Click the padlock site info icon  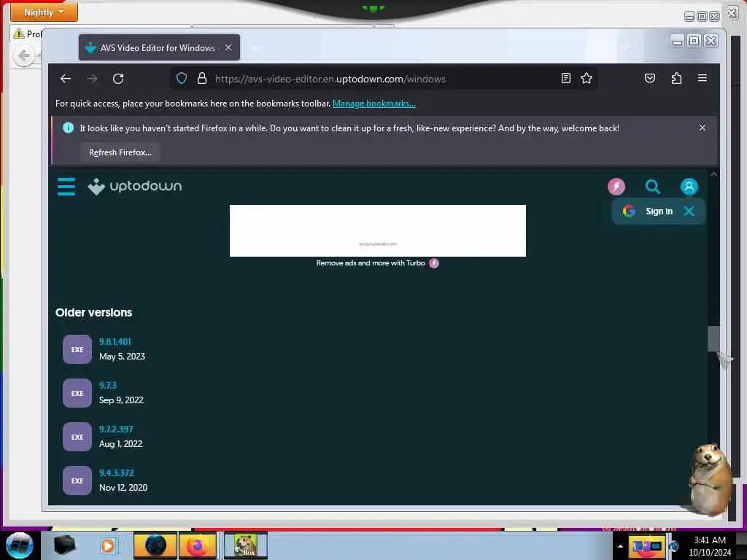pos(202,78)
